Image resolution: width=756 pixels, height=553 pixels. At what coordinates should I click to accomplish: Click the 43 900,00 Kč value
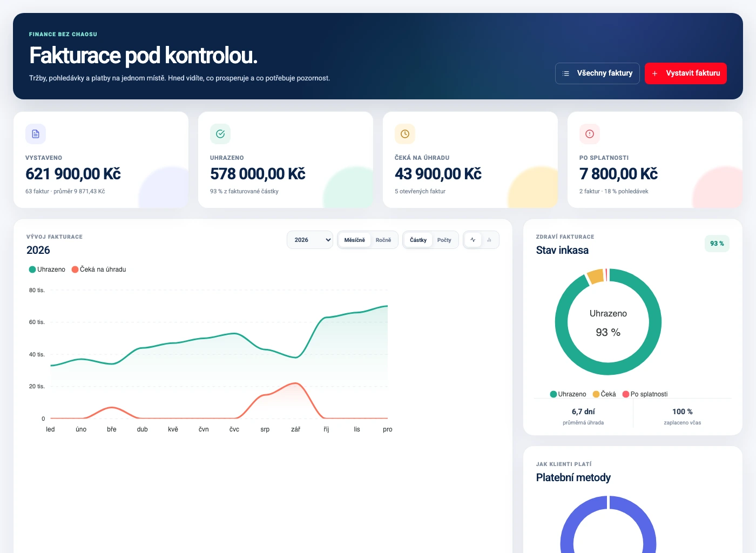pos(438,174)
